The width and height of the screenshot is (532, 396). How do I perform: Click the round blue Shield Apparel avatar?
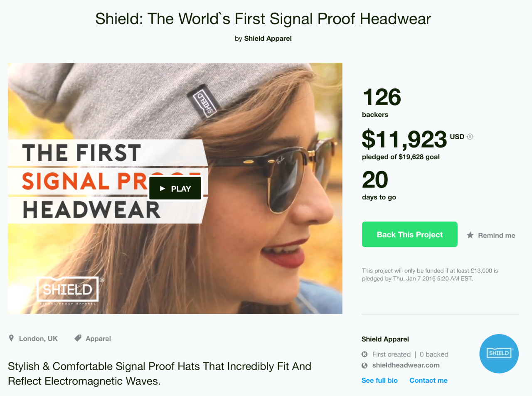coord(499,354)
